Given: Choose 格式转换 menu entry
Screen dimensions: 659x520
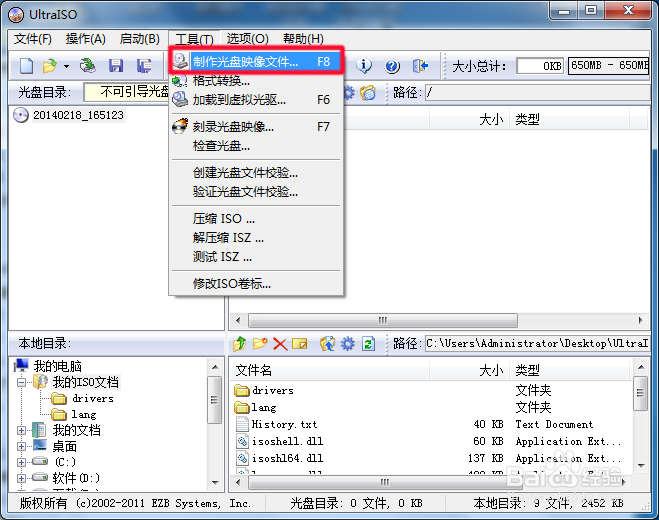Looking at the screenshot, I should coord(256,80).
